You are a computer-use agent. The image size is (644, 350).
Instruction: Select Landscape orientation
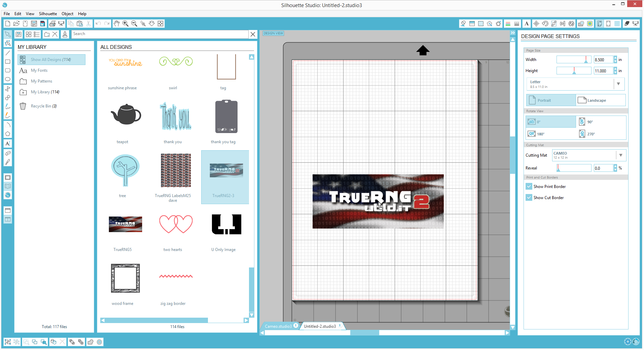(601, 100)
